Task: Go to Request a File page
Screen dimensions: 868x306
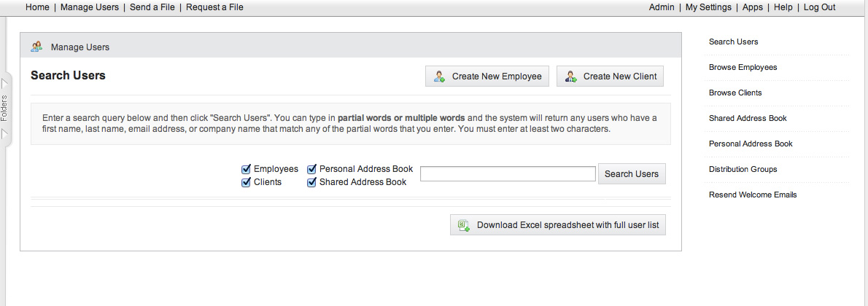Action: coord(214,7)
